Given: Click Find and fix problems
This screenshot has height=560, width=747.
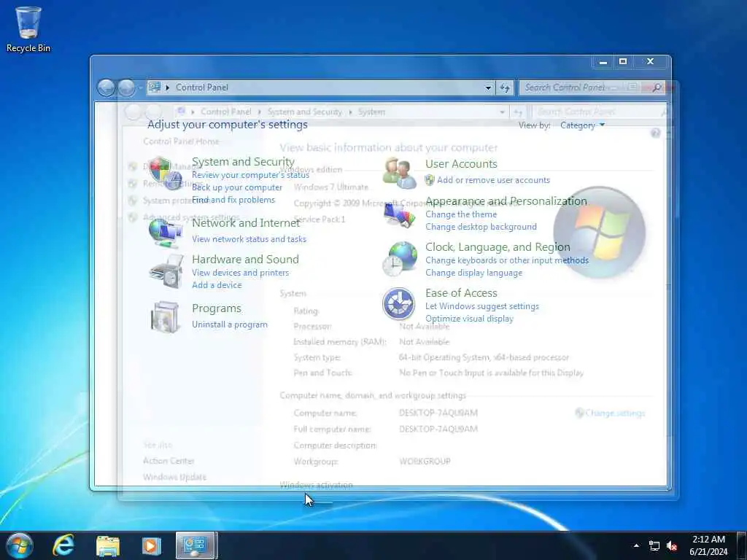Looking at the screenshot, I should pyautogui.click(x=233, y=200).
